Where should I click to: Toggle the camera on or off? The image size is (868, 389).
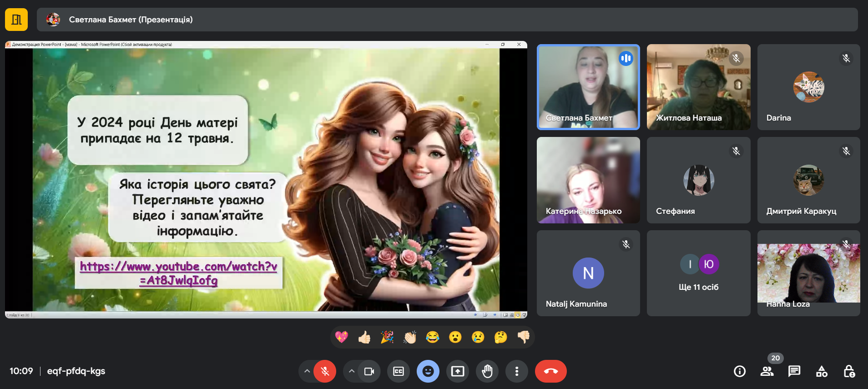[369, 371]
